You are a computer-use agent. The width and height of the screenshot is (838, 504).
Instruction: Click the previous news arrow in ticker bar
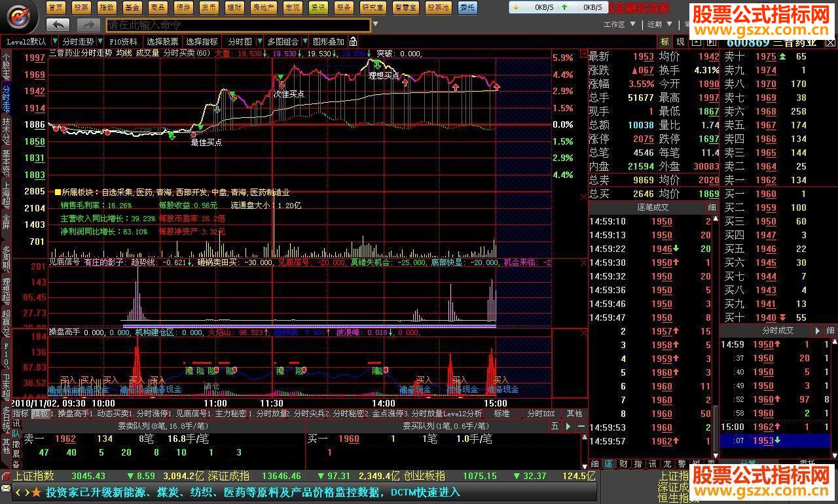click(18, 492)
